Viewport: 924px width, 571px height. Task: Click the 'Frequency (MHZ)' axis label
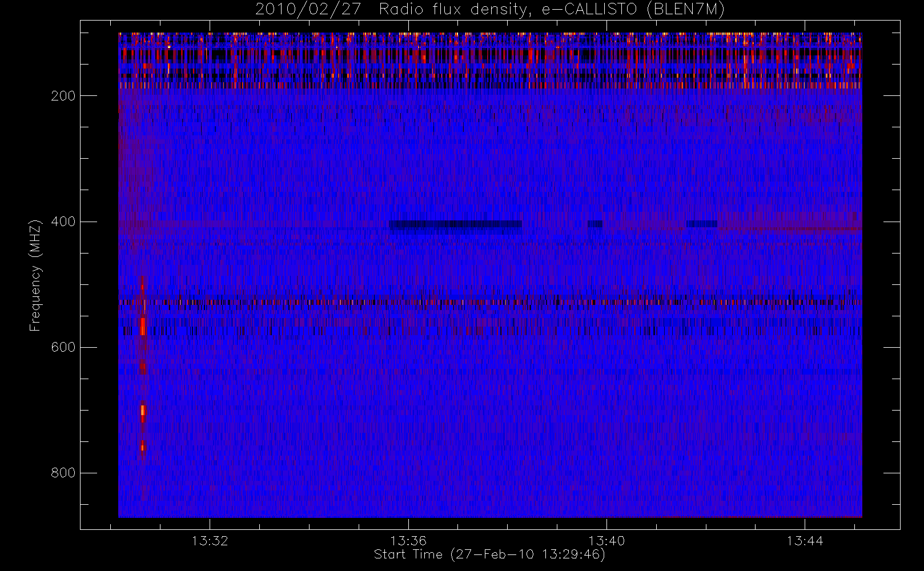click(35, 275)
